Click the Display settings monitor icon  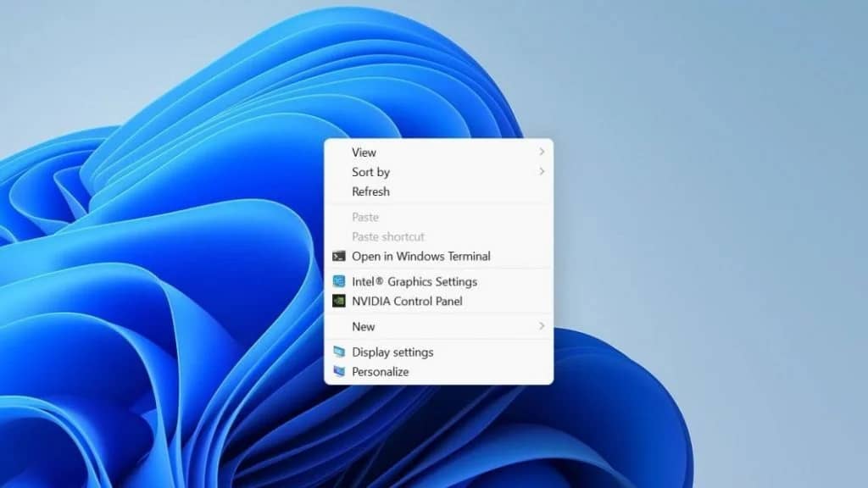coord(339,352)
